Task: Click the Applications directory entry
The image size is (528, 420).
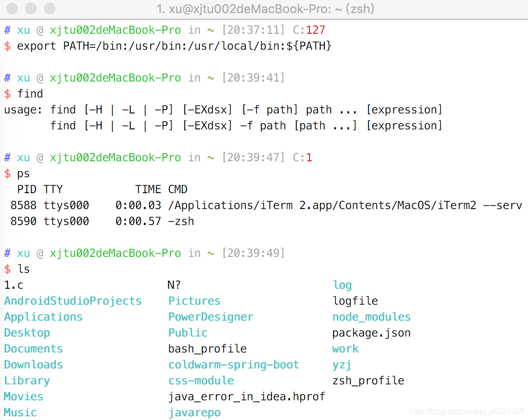Action: point(43,317)
